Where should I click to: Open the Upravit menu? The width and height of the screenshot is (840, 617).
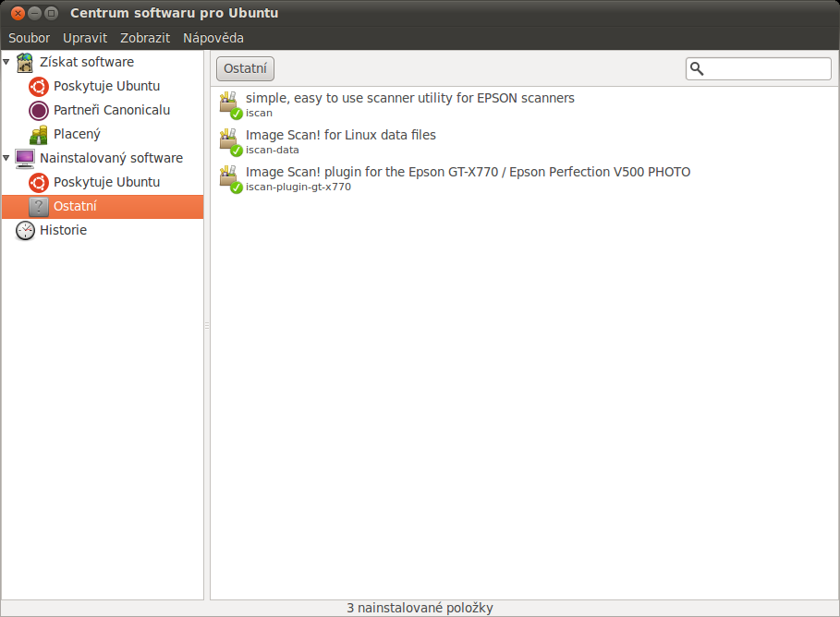tap(85, 38)
